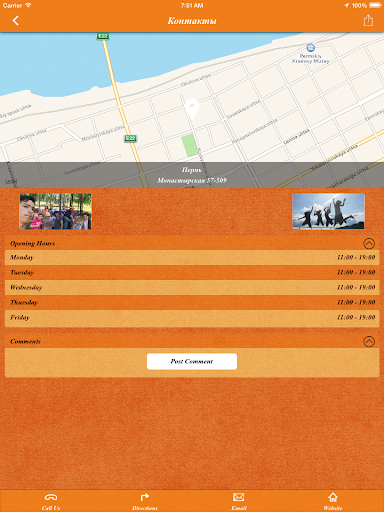
Task: Tap the location pin on map
Action: 192,109
